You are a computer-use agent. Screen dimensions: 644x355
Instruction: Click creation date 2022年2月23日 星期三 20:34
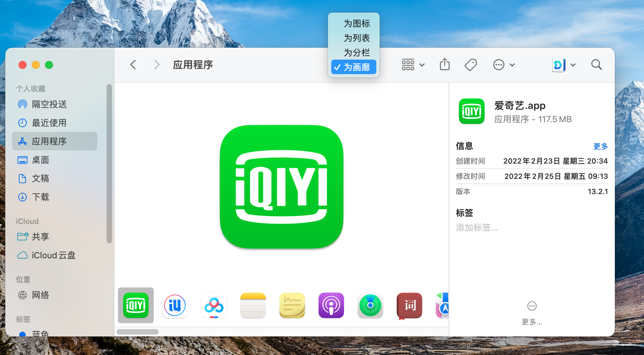[x=556, y=161]
